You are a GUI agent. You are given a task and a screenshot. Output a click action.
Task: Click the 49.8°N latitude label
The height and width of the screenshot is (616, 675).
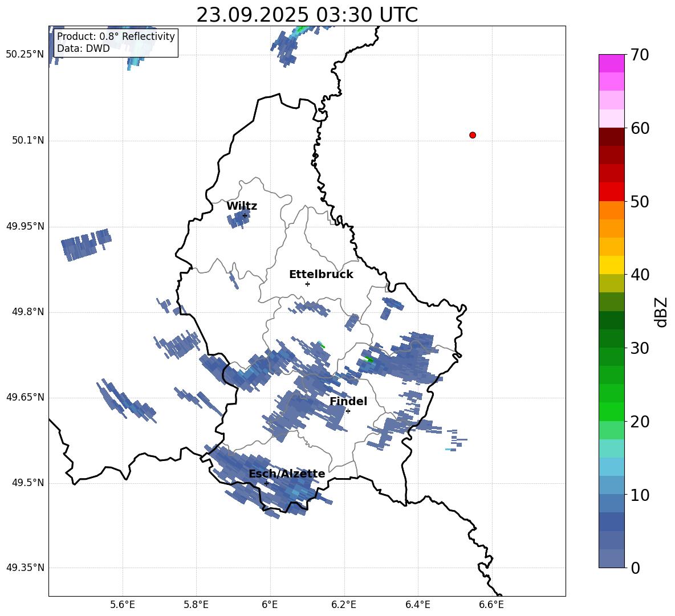(x=28, y=312)
